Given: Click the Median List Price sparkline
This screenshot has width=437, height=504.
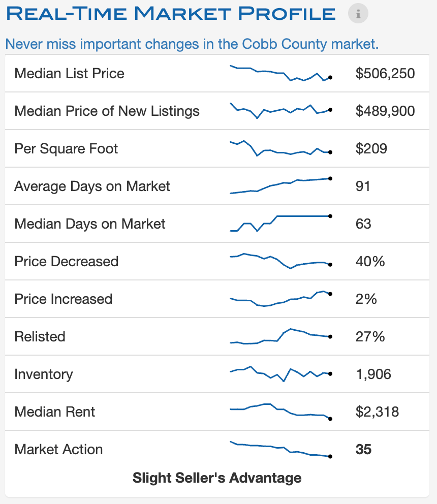Looking at the screenshot, I should [280, 74].
